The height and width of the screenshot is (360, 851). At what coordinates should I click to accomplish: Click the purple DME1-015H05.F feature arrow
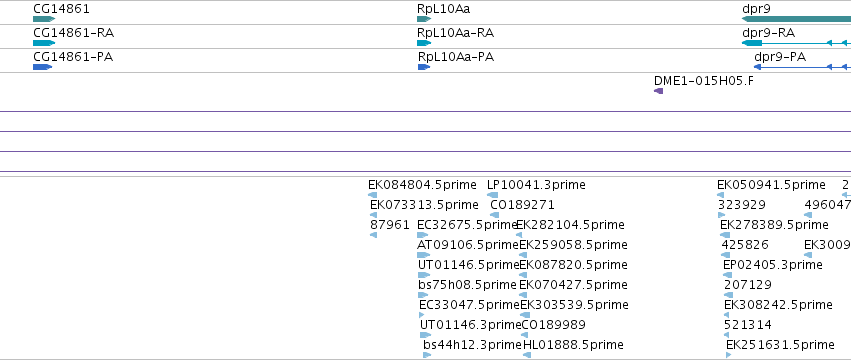[x=658, y=91]
